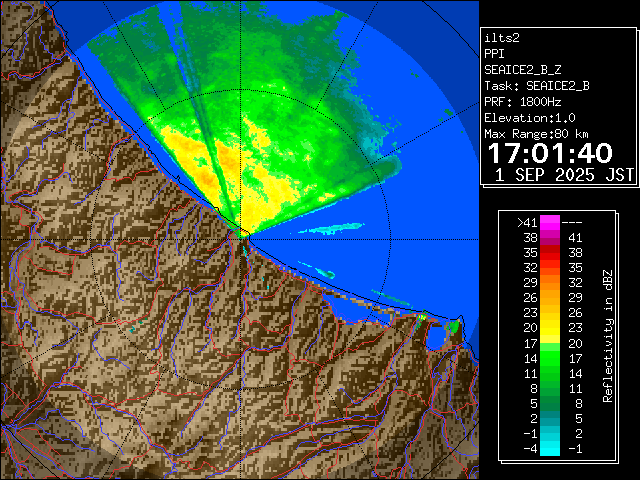The width and height of the screenshot is (640, 480).
Task: Click the Task: SEAICE2_B text line
Action: (x=536, y=85)
